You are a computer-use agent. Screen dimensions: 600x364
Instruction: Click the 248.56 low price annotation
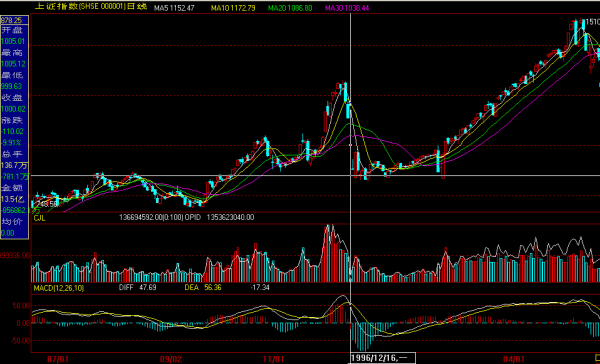[x=46, y=204]
